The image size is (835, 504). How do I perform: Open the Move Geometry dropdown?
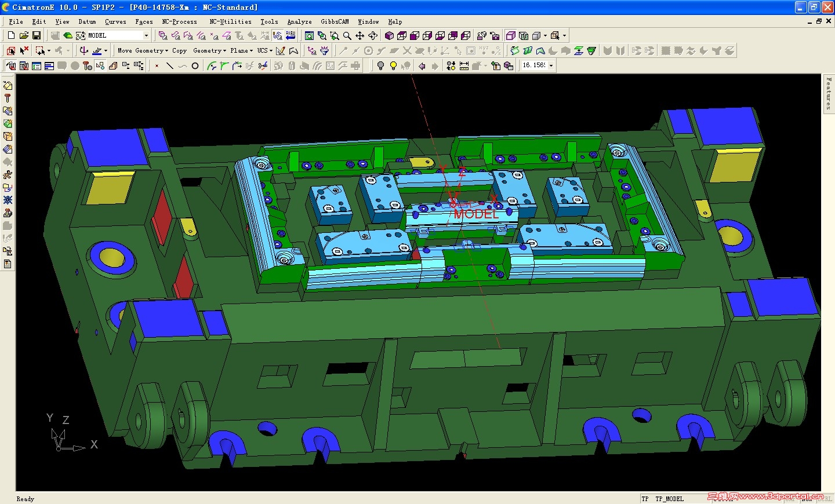point(143,50)
